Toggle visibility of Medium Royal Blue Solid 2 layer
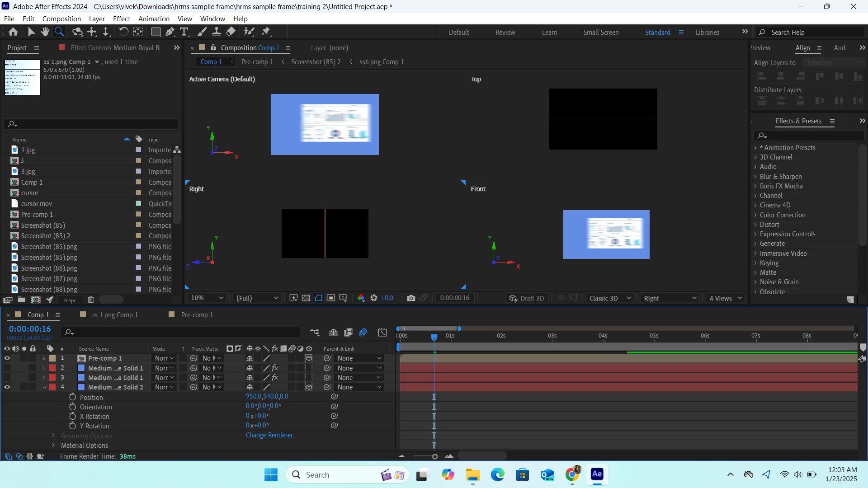 pyautogui.click(x=7, y=387)
